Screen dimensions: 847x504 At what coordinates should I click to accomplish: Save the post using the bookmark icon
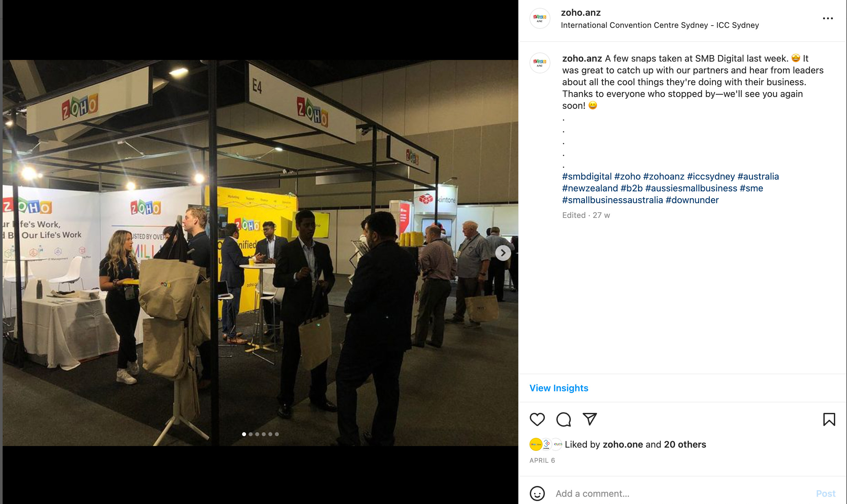(829, 419)
